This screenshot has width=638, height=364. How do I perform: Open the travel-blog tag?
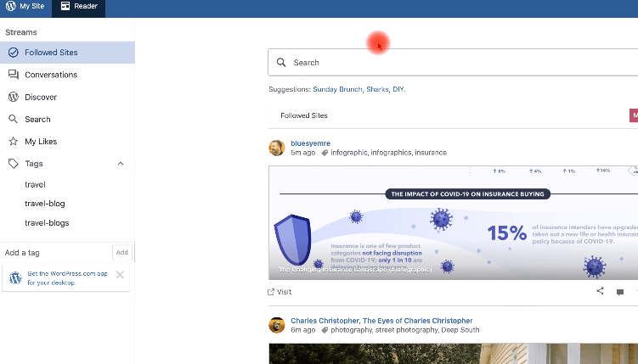pyautogui.click(x=45, y=204)
